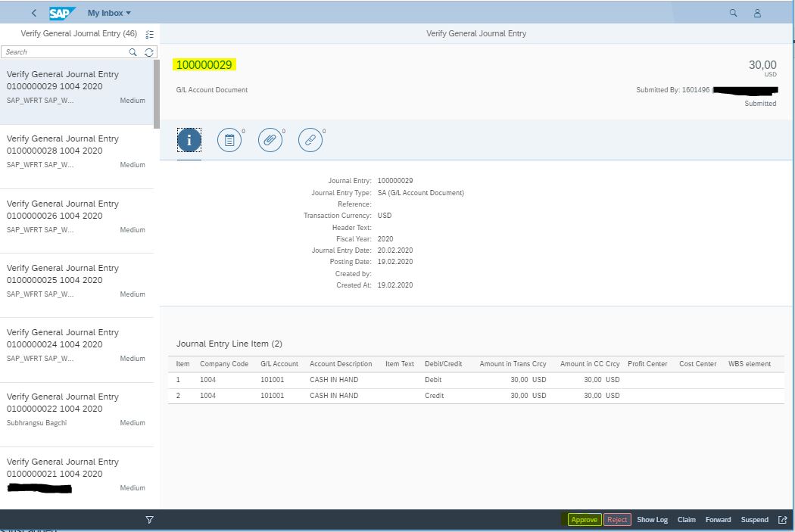Image resolution: width=795 pixels, height=532 pixels.
Task: Approve the journal entry
Action: pos(584,520)
